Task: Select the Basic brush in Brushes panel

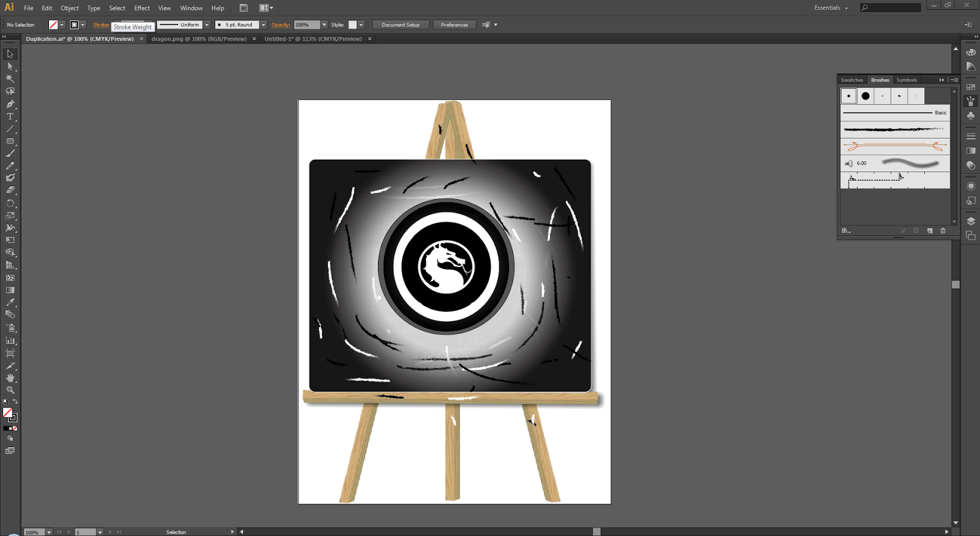Action: (x=895, y=113)
